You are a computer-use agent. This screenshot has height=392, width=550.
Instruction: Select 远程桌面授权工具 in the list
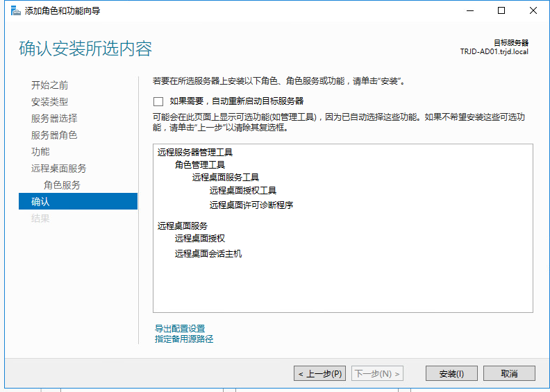[x=243, y=191]
